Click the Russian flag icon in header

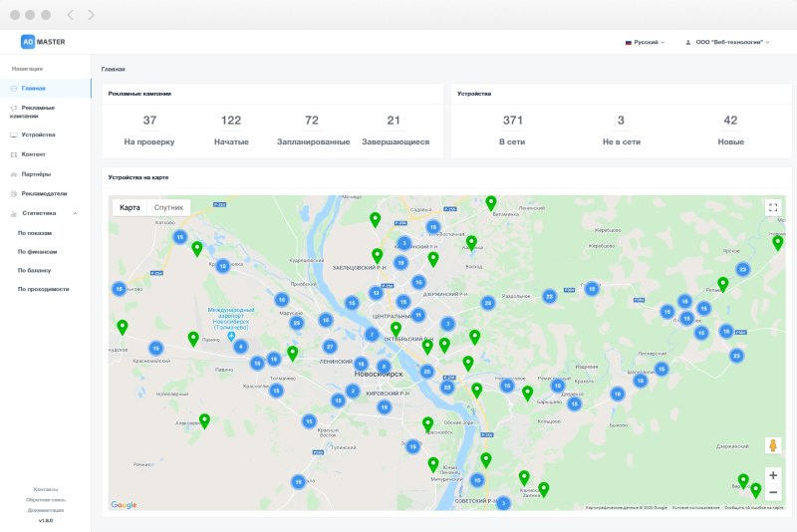(629, 42)
